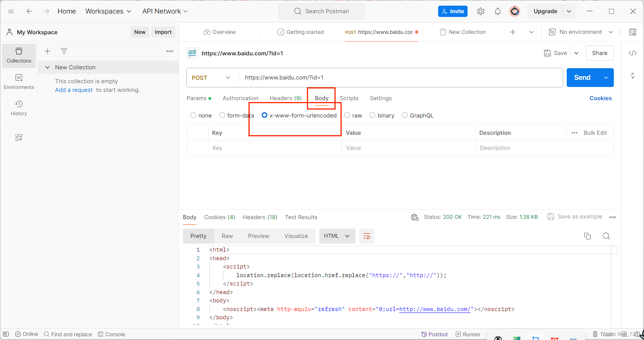Viewport: 644px width, 340px height.
Task: Create new collection with plus icon
Action: point(48,51)
